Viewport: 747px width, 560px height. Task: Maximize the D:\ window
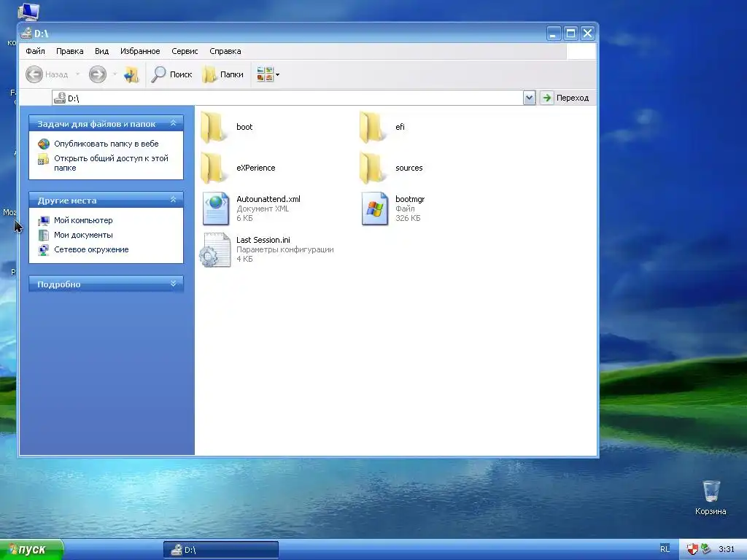coord(570,34)
